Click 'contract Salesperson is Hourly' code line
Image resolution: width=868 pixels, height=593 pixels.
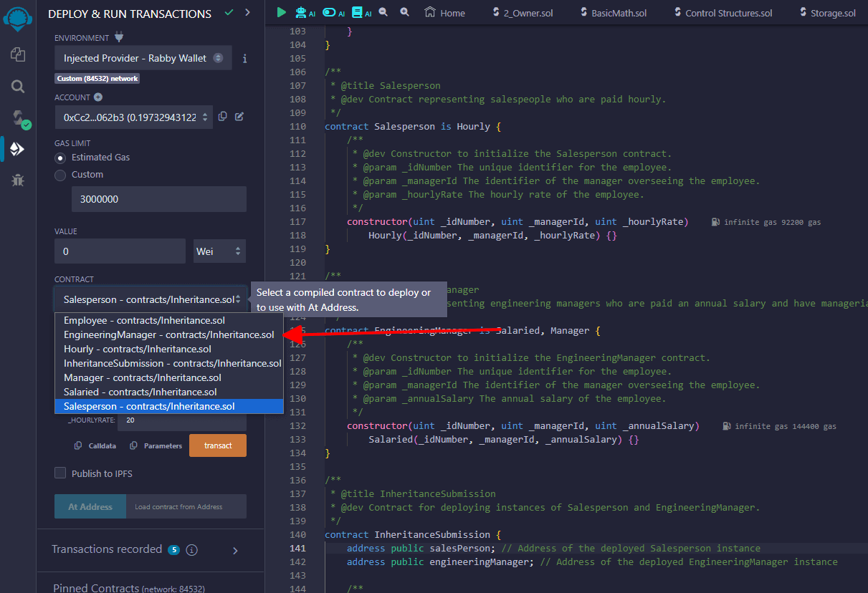click(414, 127)
